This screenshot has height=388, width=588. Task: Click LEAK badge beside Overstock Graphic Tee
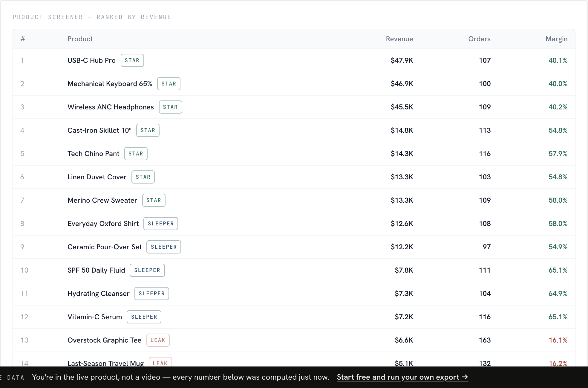(x=158, y=340)
